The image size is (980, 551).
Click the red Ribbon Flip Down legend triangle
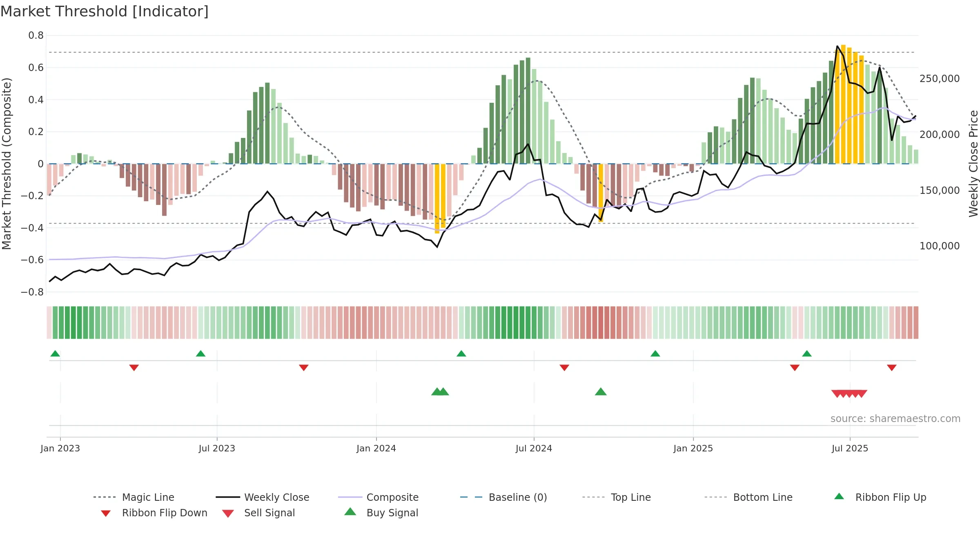(x=106, y=513)
